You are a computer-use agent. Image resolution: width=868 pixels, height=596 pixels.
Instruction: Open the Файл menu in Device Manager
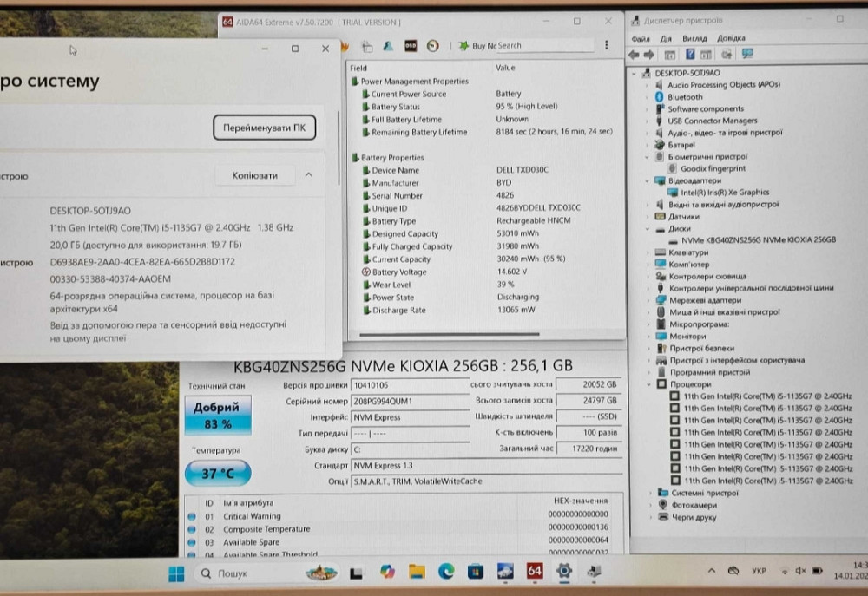click(x=641, y=38)
